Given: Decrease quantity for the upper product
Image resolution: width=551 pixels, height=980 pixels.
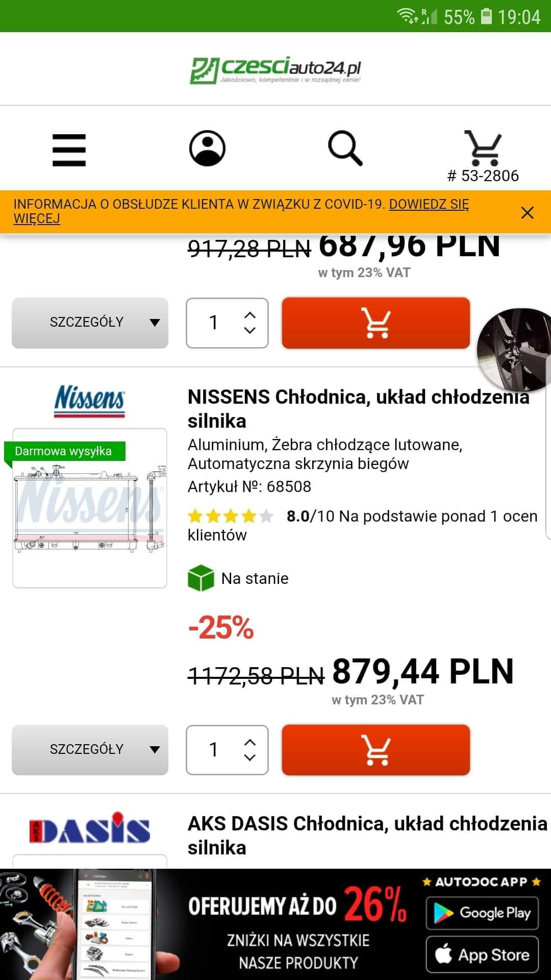Looking at the screenshot, I should [x=249, y=331].
